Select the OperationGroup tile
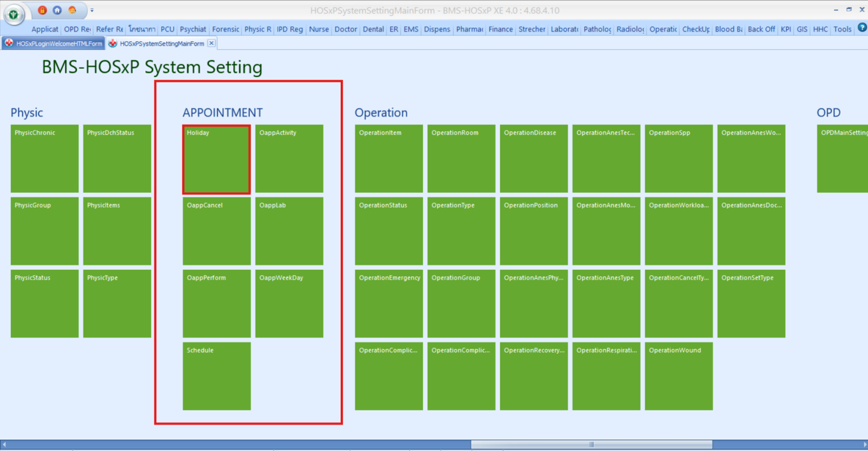This screenshot has height=451, width=868. (x=461, y=304)
